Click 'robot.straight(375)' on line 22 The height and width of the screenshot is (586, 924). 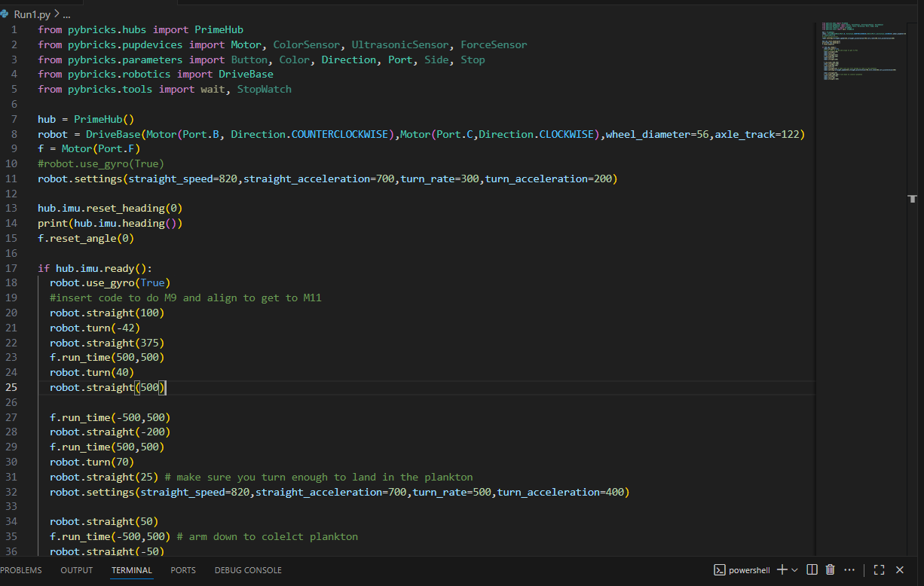click(x=107, y=343)
